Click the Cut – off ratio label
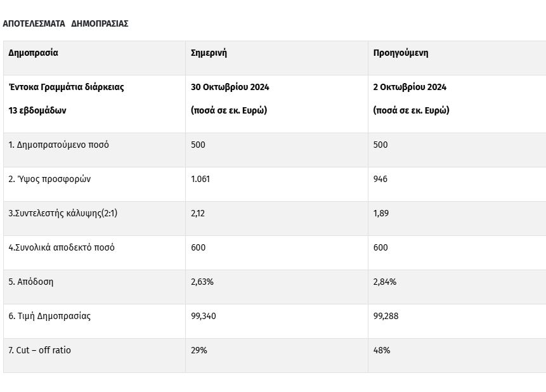Image resolution: width=546 pixels, height=392 pixels. tap(36, 350)
